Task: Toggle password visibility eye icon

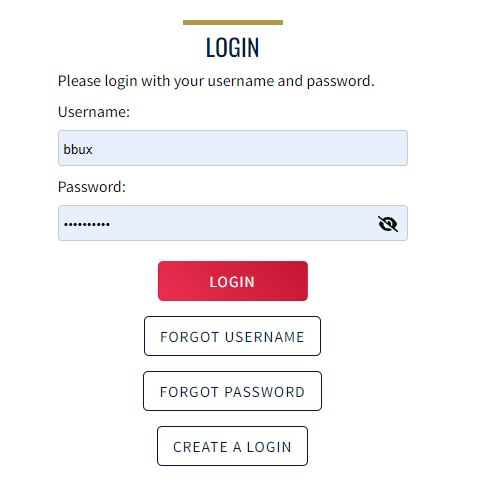Action: pos(388,223)
